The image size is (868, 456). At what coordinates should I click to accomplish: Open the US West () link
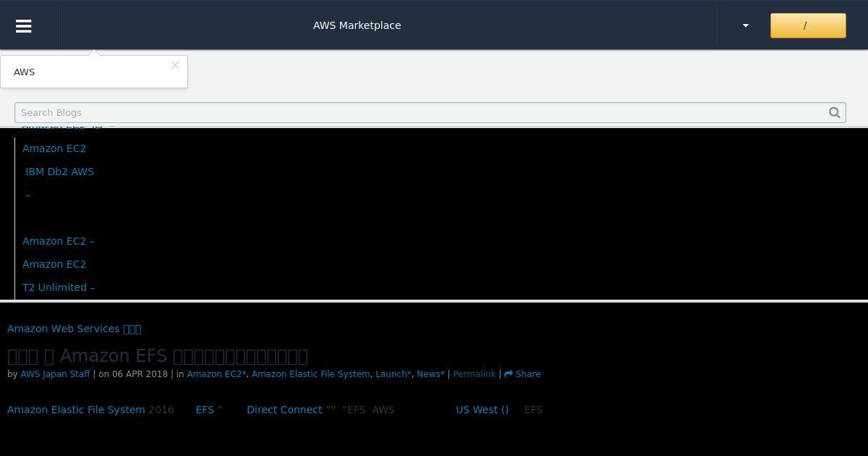pyautogui.click(x=482, y=410)
